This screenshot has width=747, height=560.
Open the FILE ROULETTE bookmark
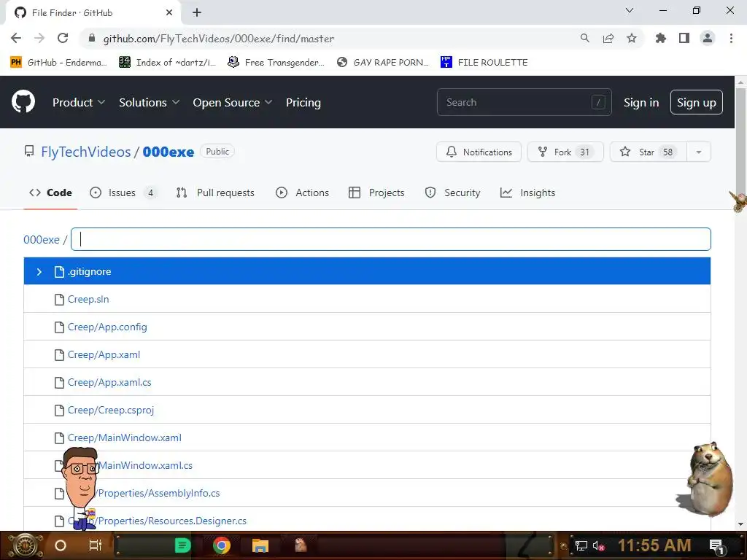484,63
